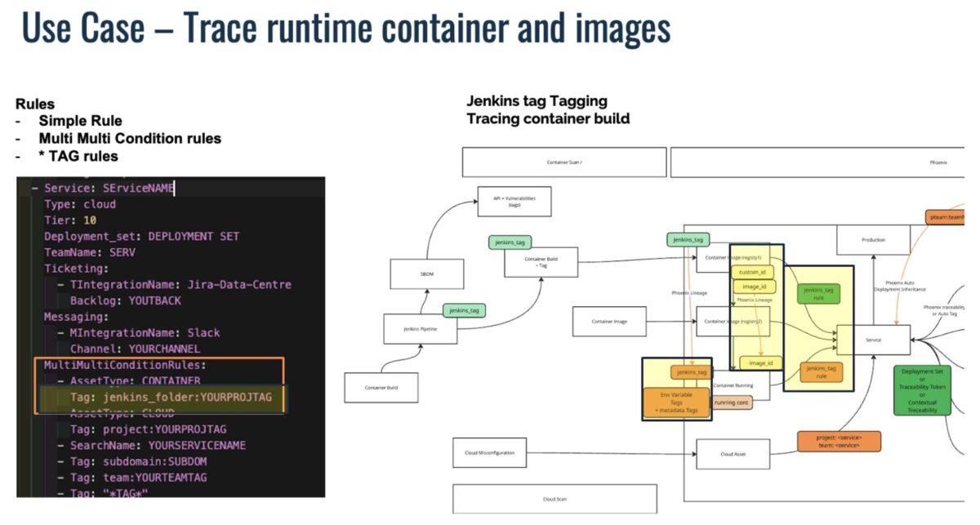Screen dimensions: 980x525
Task: Click the Ticketing: line in the YAML
Action: click(77, 268)
